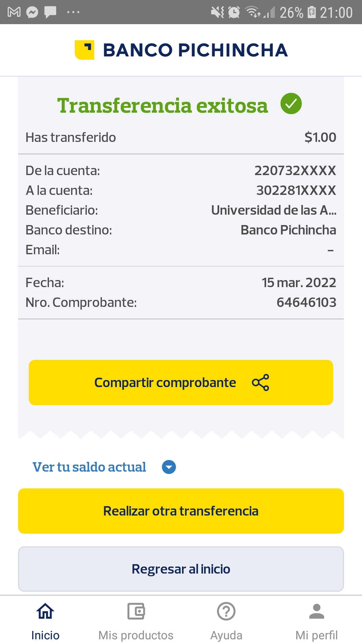362x644 pixels.
Task: Tap the Gmail notification icon in status bar
Action: click(x=14, y=12)
